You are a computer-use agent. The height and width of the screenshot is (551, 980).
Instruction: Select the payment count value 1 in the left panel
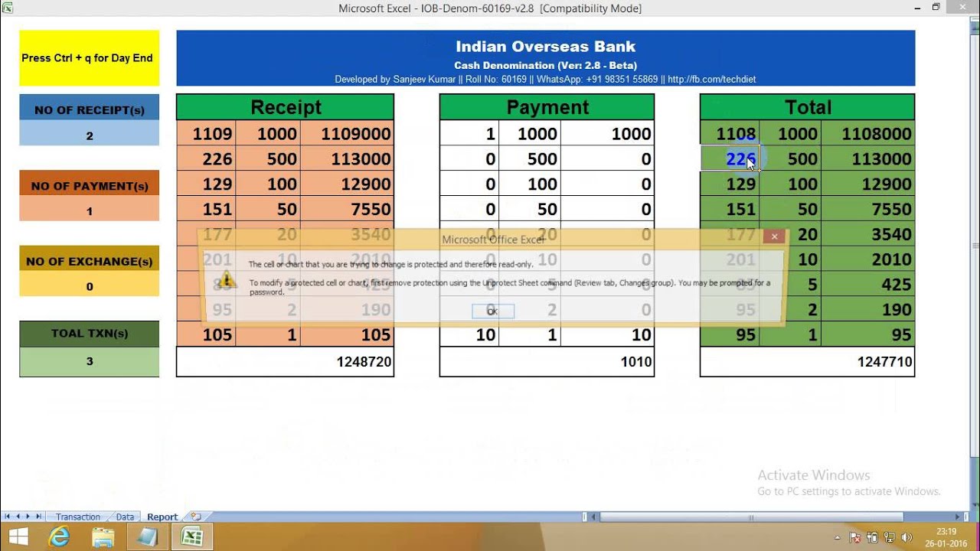(90, 209)
